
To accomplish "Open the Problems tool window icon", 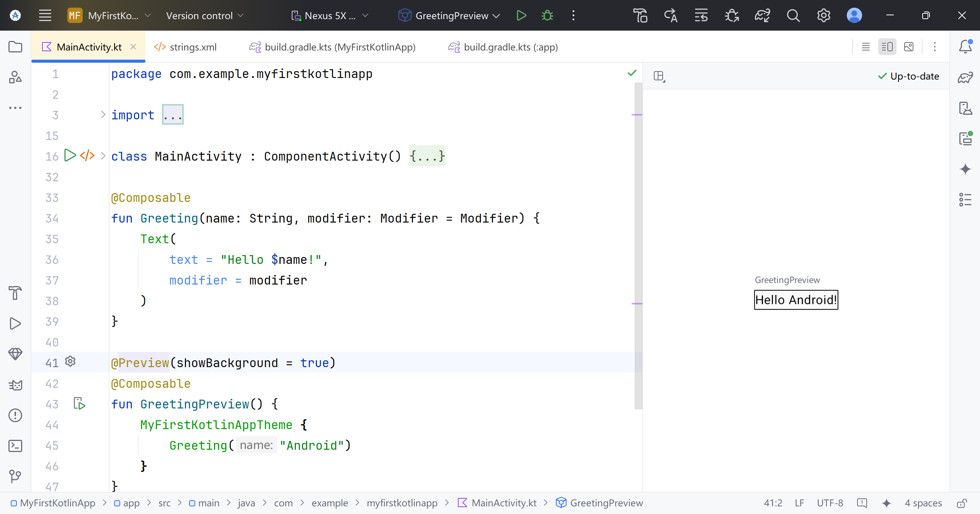I will [x=15, y=415].
